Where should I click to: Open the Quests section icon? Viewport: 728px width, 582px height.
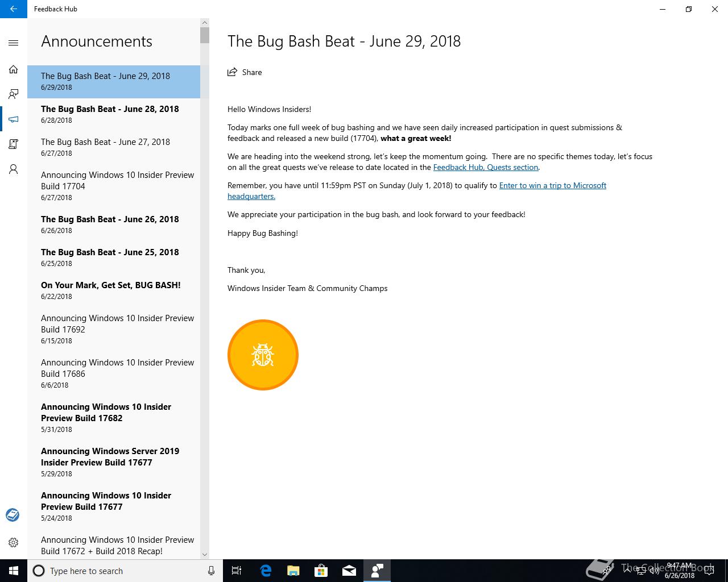tap(14, 144)
